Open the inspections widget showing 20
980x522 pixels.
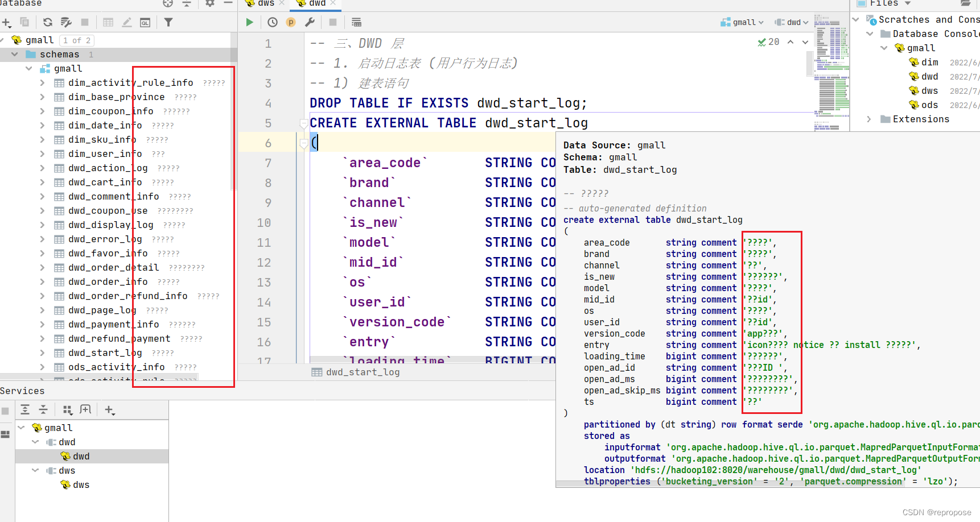769,42
